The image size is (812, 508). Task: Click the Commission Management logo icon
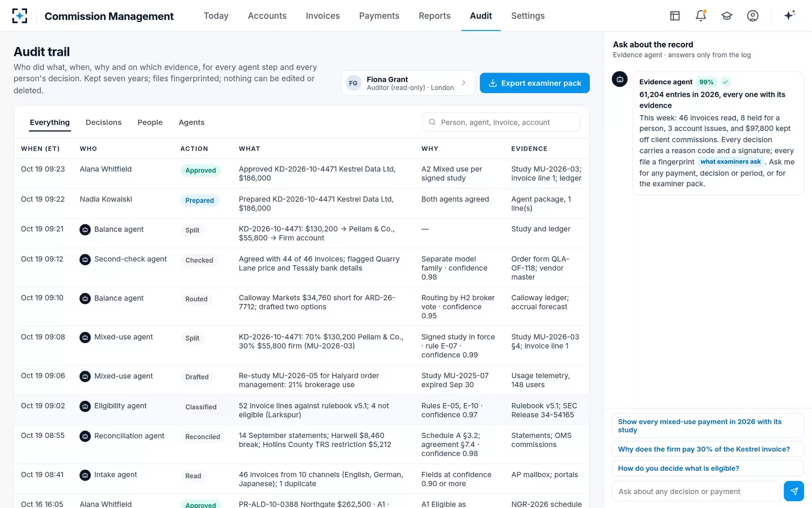point(20,16)
